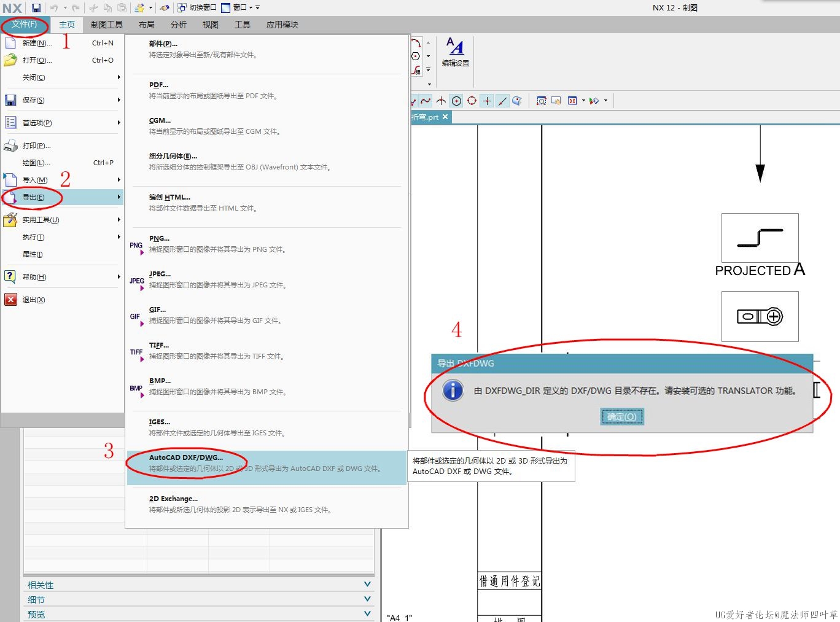Choose 2D Exchange export entry
The height and width of the screenshot is (622, 840).
click(266, 504)
